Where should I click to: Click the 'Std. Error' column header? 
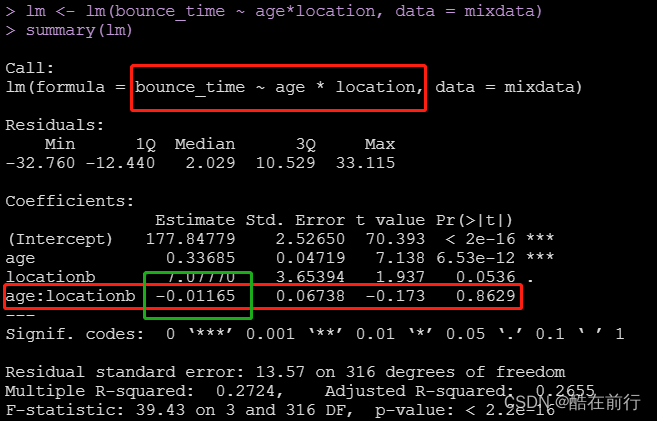(x=295, y=220)
